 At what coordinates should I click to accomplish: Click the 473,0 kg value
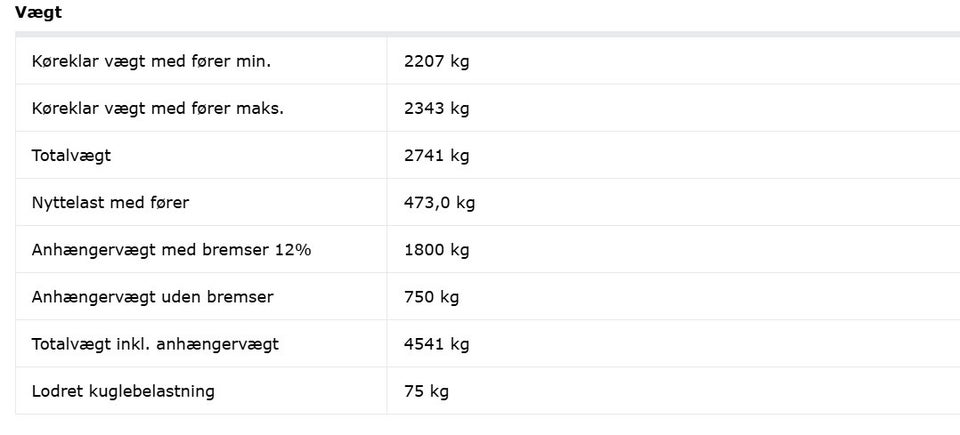(x=439, y=202)
